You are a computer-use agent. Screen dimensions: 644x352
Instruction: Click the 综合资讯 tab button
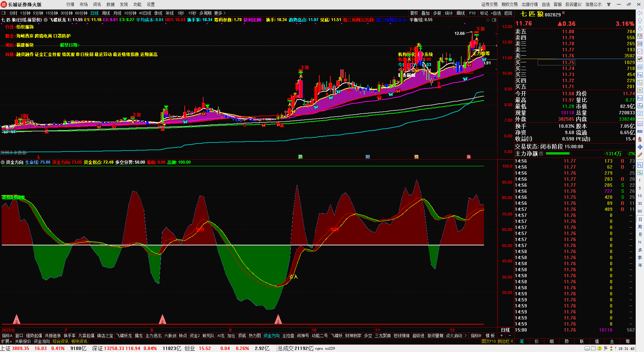pyautogui.click(x=60, y=341)
